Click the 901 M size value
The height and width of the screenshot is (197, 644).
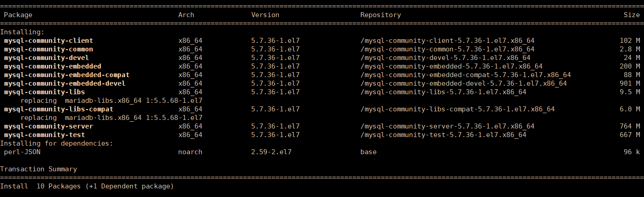[x=630, y=83]
